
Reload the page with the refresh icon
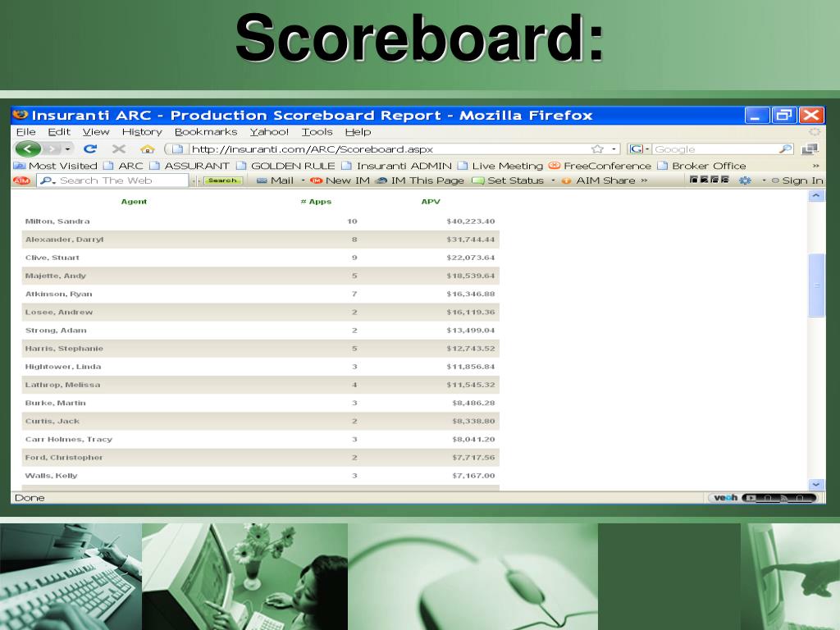[90, 149]
